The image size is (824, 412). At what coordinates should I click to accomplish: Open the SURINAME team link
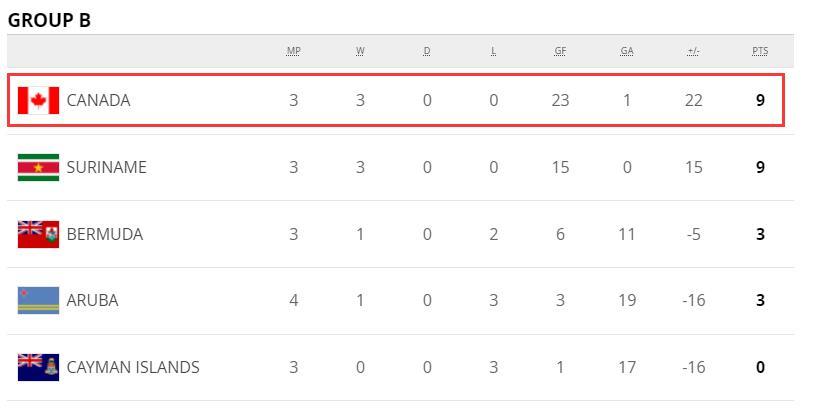[x=107, y=167]
